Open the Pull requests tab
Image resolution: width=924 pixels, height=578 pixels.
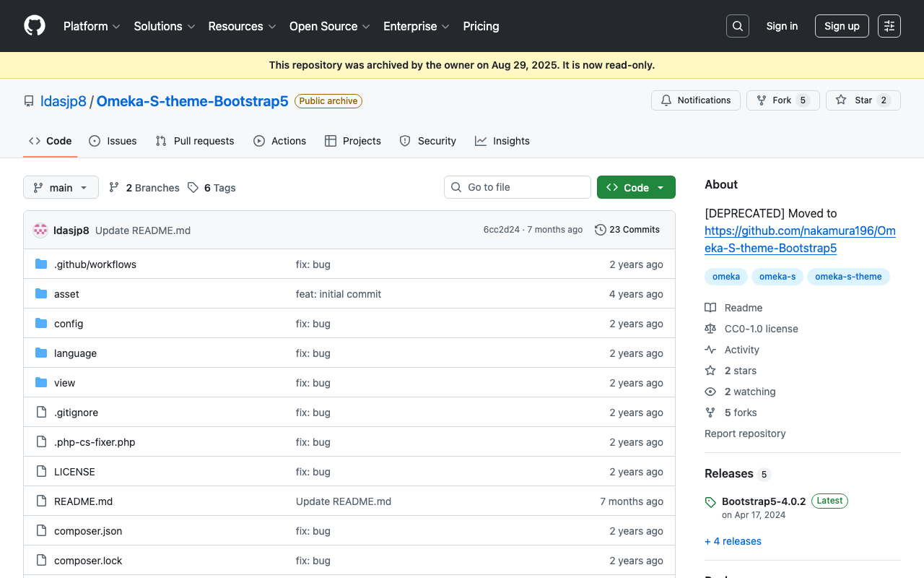tap(194, 141)
